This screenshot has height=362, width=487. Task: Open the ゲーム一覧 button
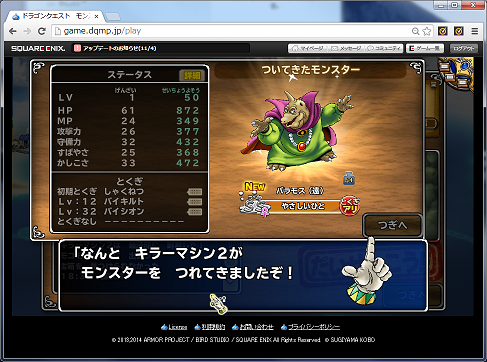tap(425, 48)
